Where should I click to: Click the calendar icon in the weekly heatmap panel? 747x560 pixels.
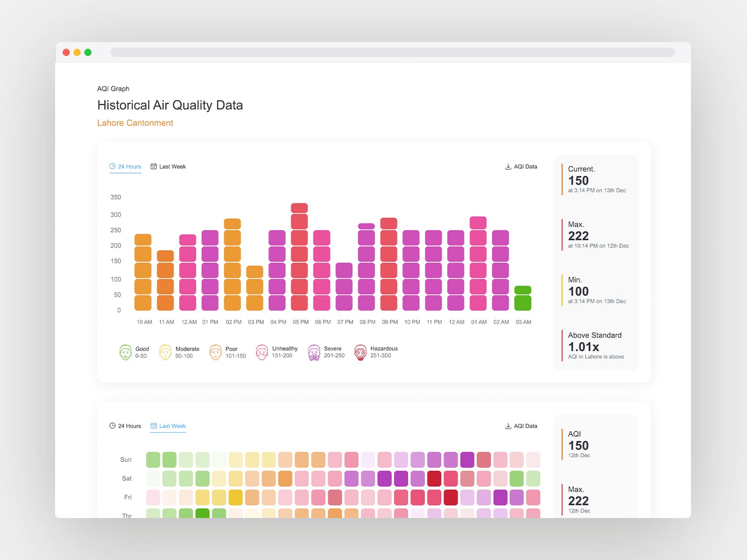coord(154,426)
